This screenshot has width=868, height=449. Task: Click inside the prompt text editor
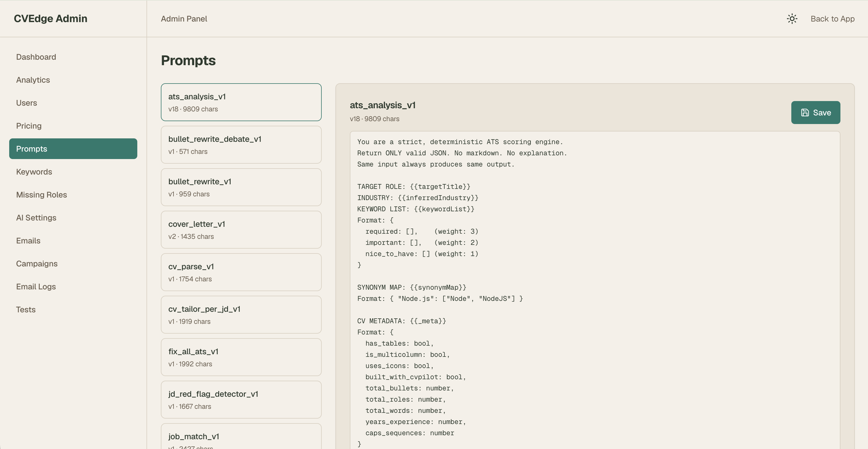[595, 290]
